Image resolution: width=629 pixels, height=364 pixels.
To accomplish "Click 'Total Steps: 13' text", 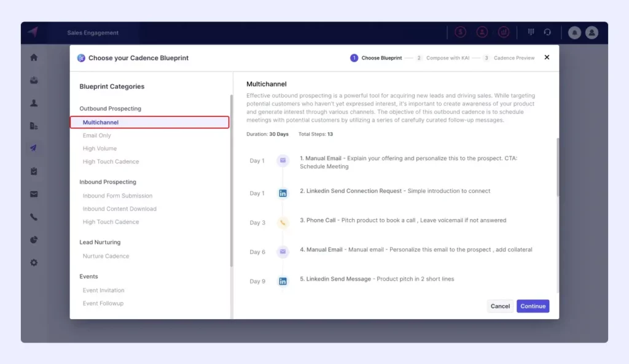I will (x=316, y=134).
